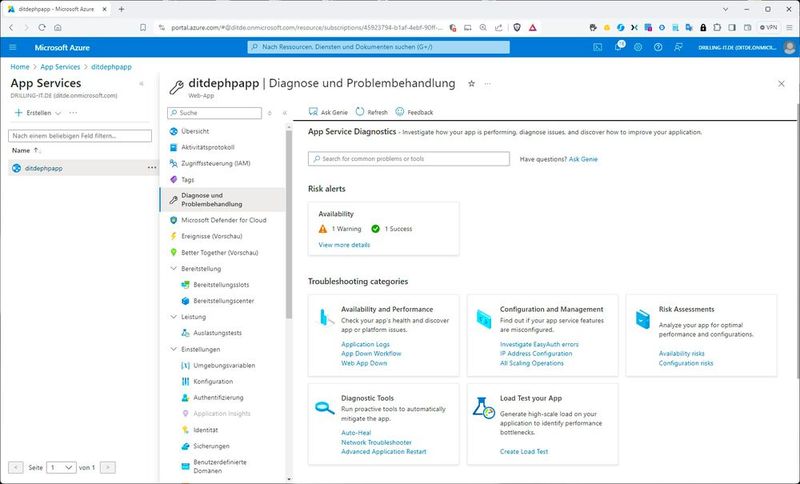
Task: Open the notifications bell
Action: 618,47
